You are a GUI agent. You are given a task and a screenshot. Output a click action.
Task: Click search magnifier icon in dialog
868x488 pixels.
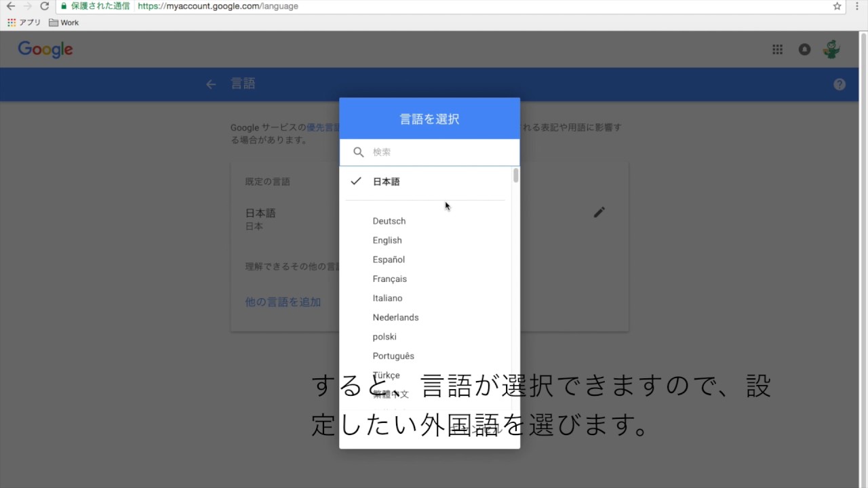point(359,152)
